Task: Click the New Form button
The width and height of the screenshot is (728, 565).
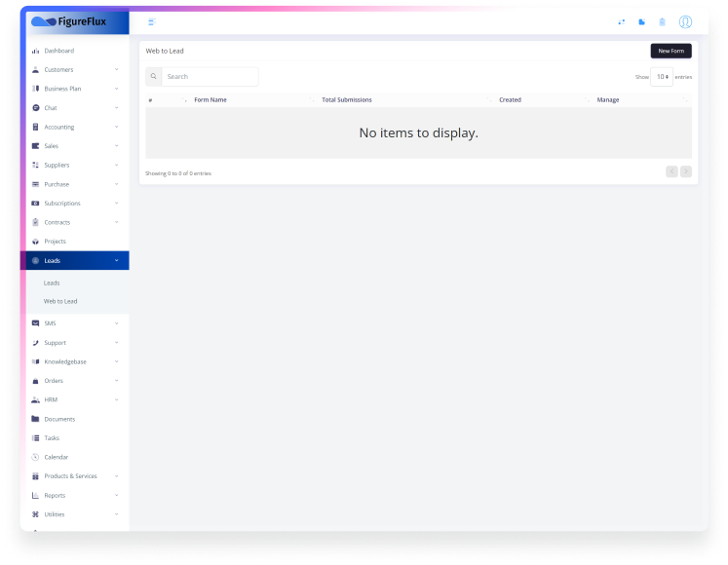Action: tap(671, 51)
